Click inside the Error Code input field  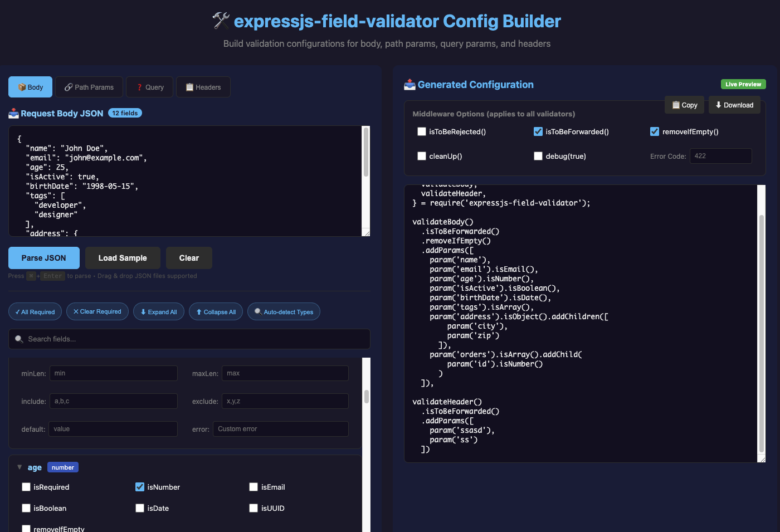[x=720, y=156]
